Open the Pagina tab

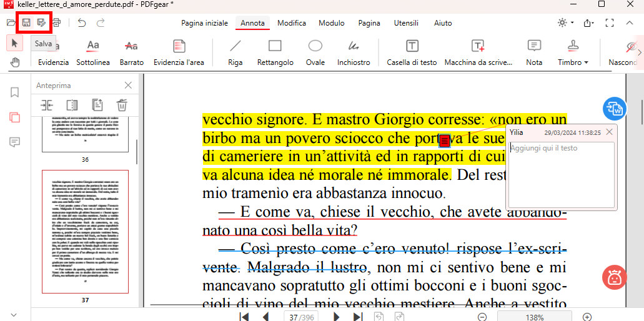coord(369,23)
